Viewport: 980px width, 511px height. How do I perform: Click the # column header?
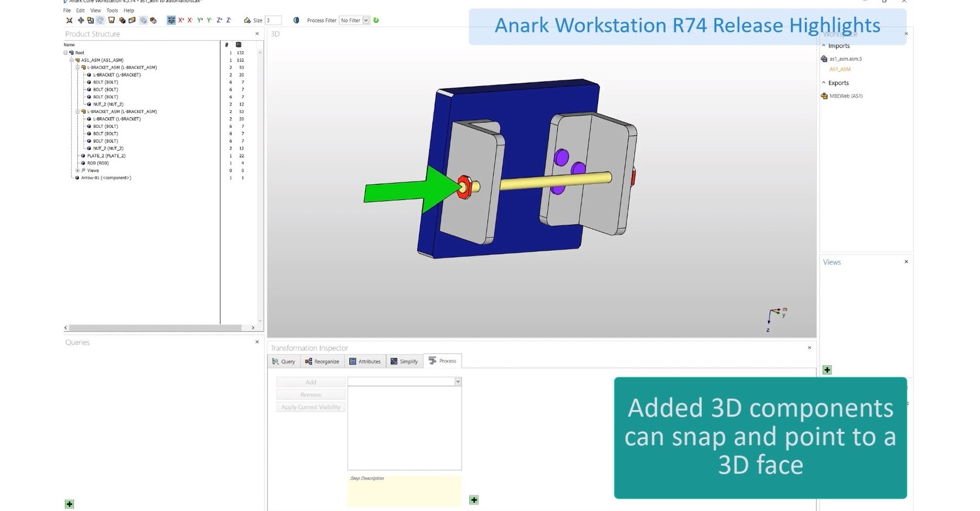point(227,45)
